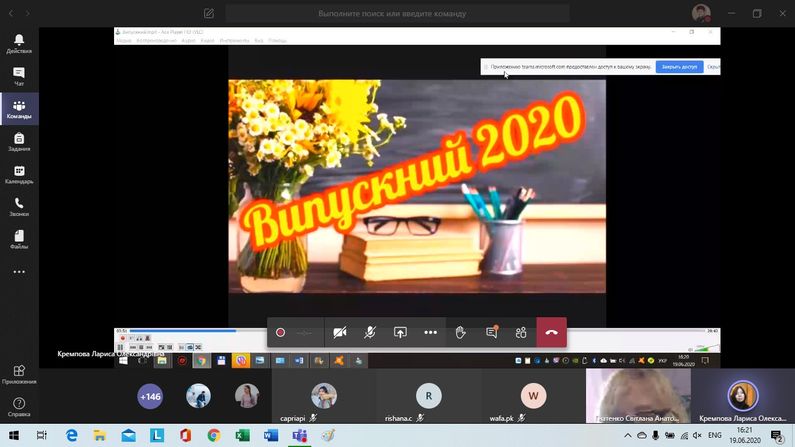795x447 pixels.
Task: Open the notification center on the taskbar
Action: pyautogui.click(x=777, y=435)
